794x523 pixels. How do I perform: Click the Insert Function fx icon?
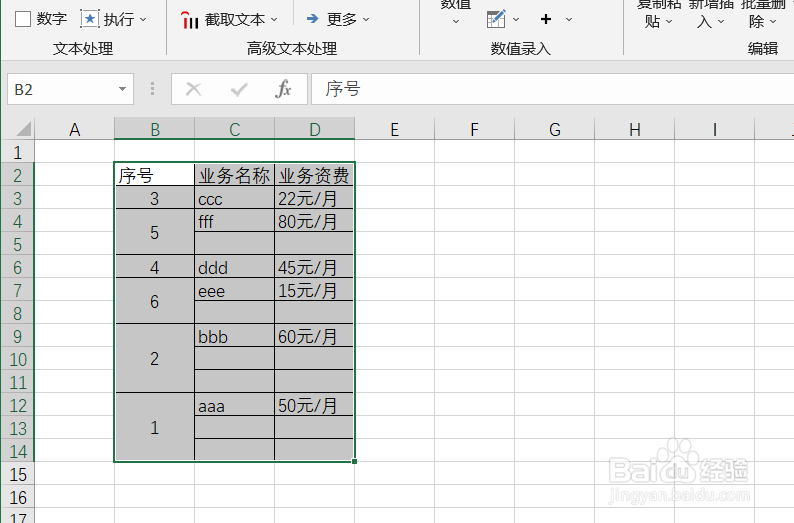[x=284, y=89]
